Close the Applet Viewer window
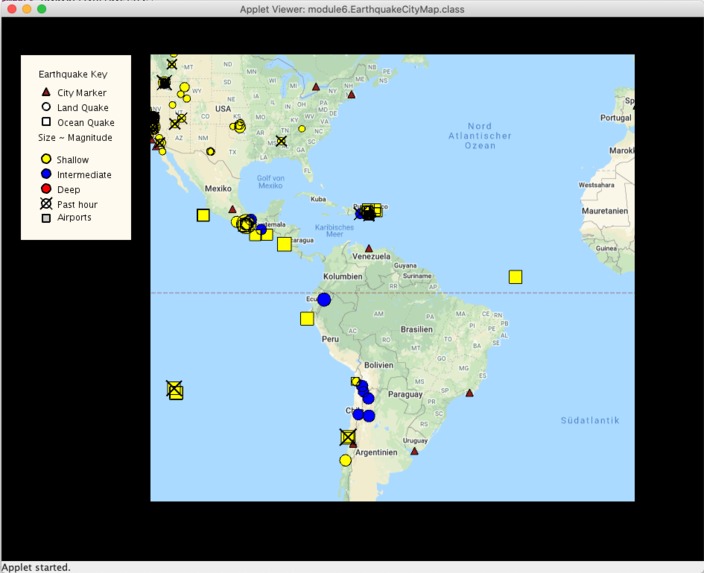The image size is (704, 573). (12, 9)
